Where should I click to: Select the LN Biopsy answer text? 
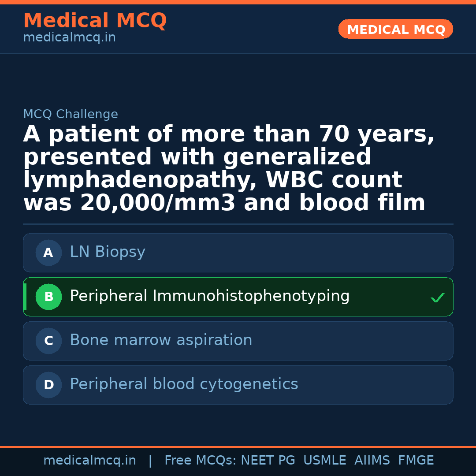pos(108,252)
